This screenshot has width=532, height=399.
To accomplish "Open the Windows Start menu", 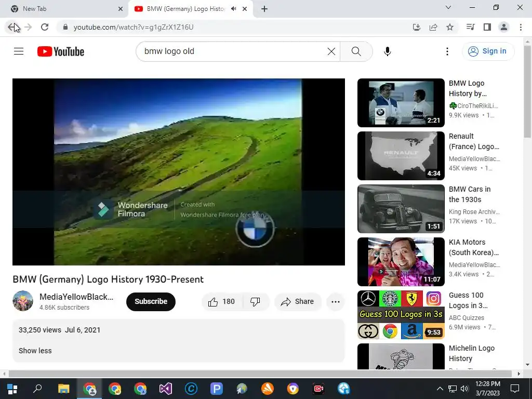I will point(12,389).
